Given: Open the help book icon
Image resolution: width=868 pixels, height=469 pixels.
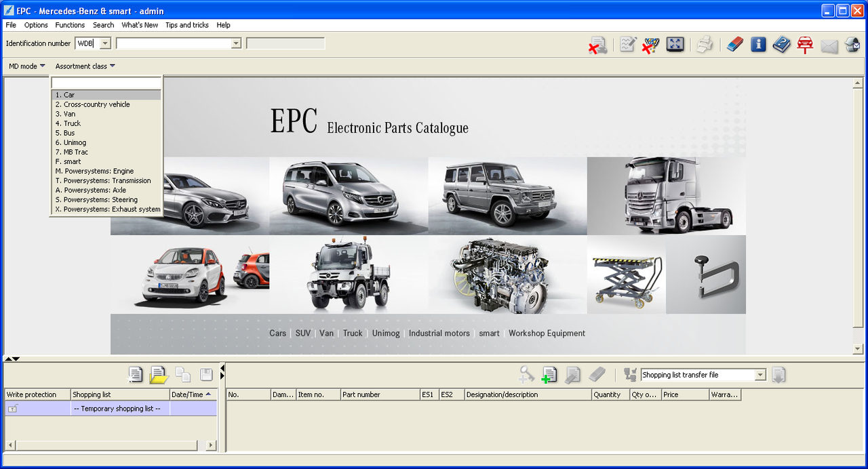Looking at the screenshot, I should 782,45.
